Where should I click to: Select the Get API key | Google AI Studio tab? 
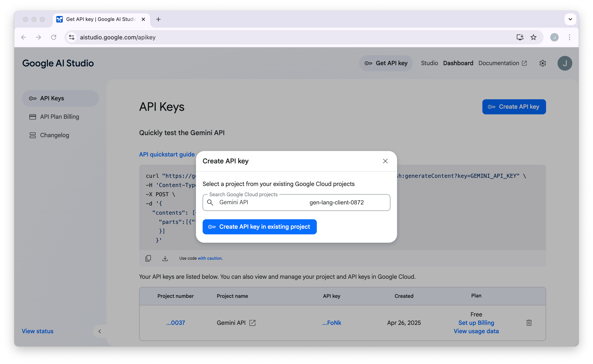pyautogui.click(x=101, y=19)
